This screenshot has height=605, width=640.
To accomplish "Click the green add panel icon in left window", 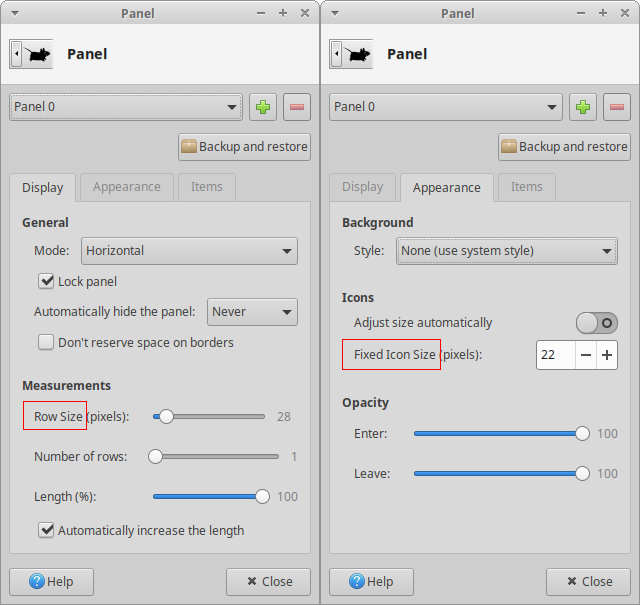I will (x=263, y=107).
